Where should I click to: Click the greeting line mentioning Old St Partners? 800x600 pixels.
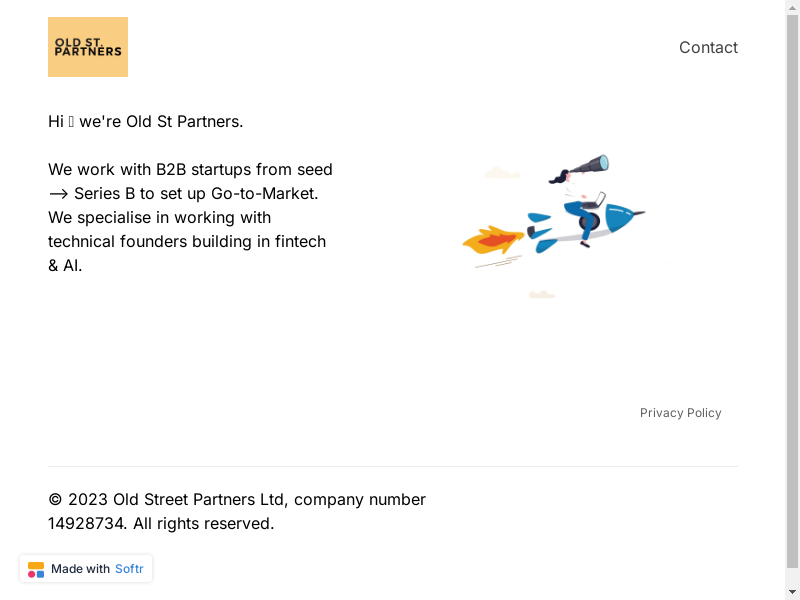pos(146,122)
